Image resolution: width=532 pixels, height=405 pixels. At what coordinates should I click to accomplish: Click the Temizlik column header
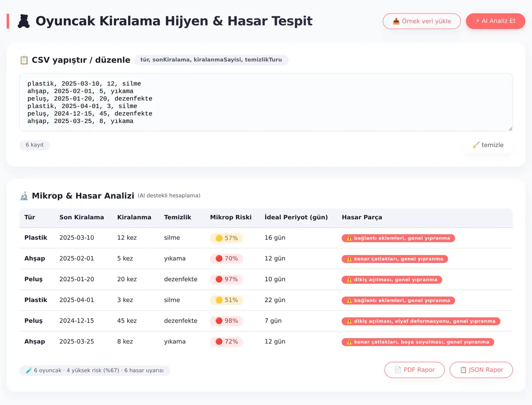(x=178, y=217)
